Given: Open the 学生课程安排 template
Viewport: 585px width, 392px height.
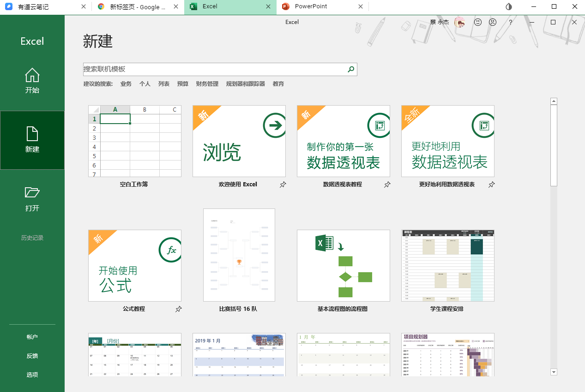Looking at the screenshot, I should (x=448, y=266).
